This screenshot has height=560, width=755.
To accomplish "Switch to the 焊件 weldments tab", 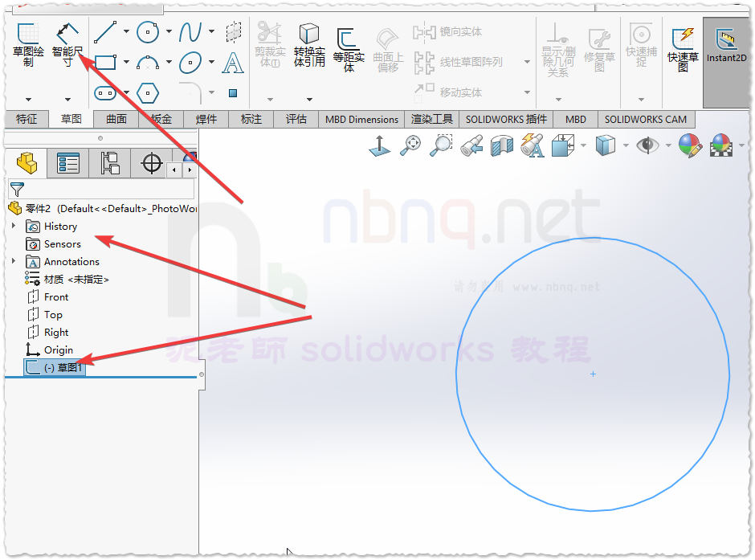I will pyautogui.click(x=206, y=120).
